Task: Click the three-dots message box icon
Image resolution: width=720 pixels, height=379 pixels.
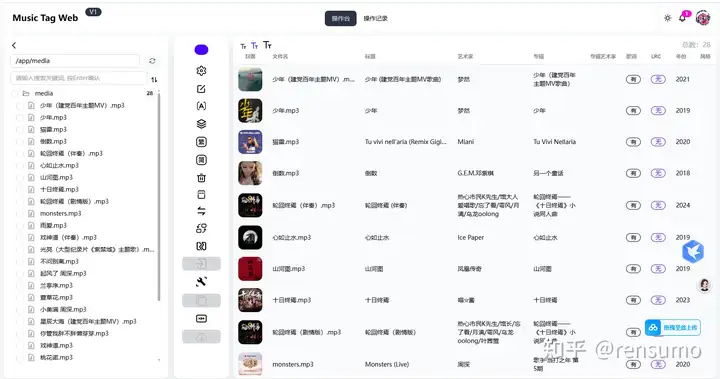Action: [201, 318]
